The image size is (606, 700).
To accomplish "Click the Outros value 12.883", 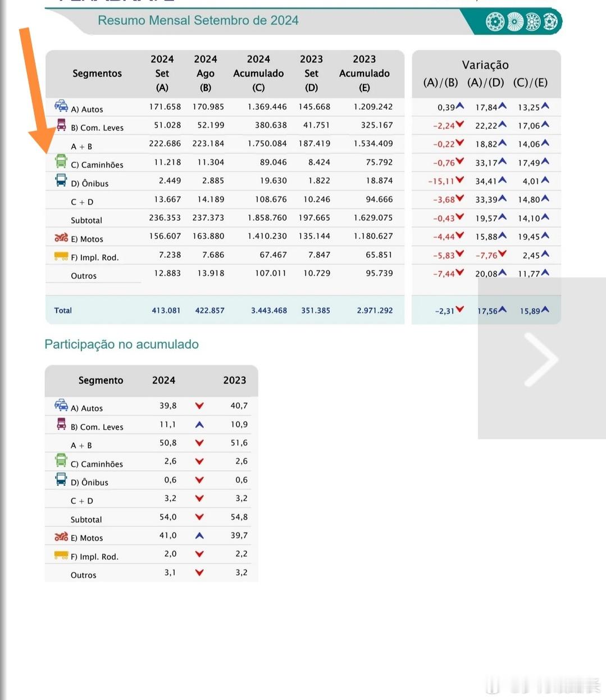I will click(x=167, y=274).
